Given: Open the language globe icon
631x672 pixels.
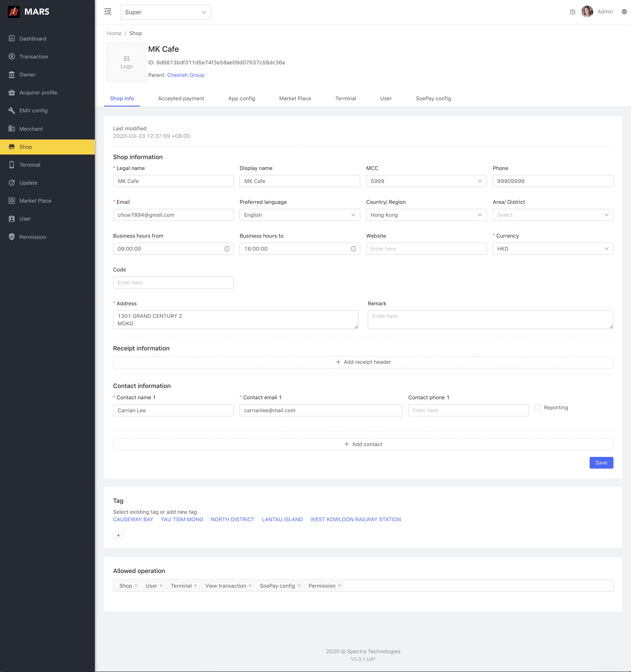Looking at the screenshot, I should 624,12.
